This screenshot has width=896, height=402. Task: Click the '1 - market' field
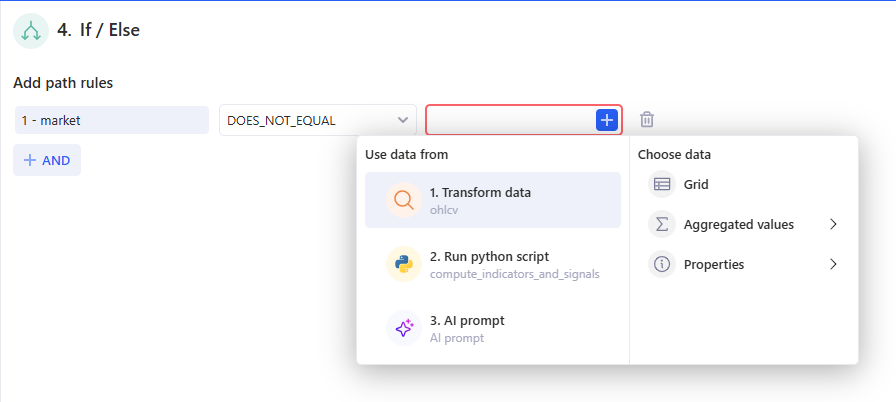click(111, 120)
